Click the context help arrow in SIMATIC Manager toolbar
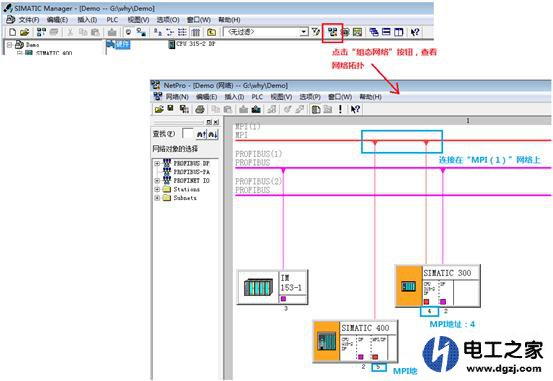This screenshot has height=381, width=553. pos(415,32)
